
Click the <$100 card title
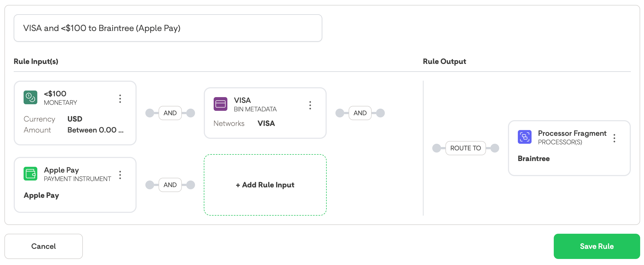pyautogui.click(x=55, y=94)
